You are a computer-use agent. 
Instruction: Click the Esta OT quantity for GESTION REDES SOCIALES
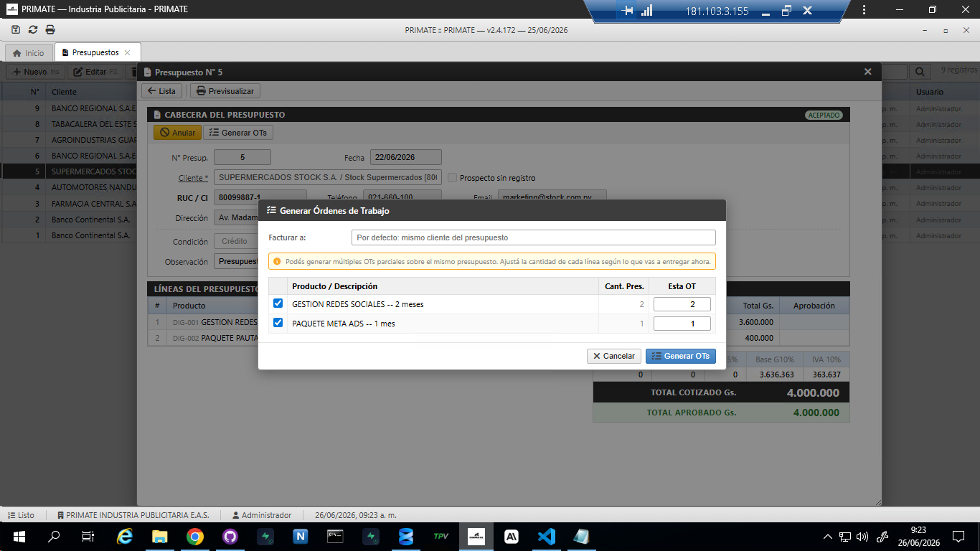click(x=682, y=304)
